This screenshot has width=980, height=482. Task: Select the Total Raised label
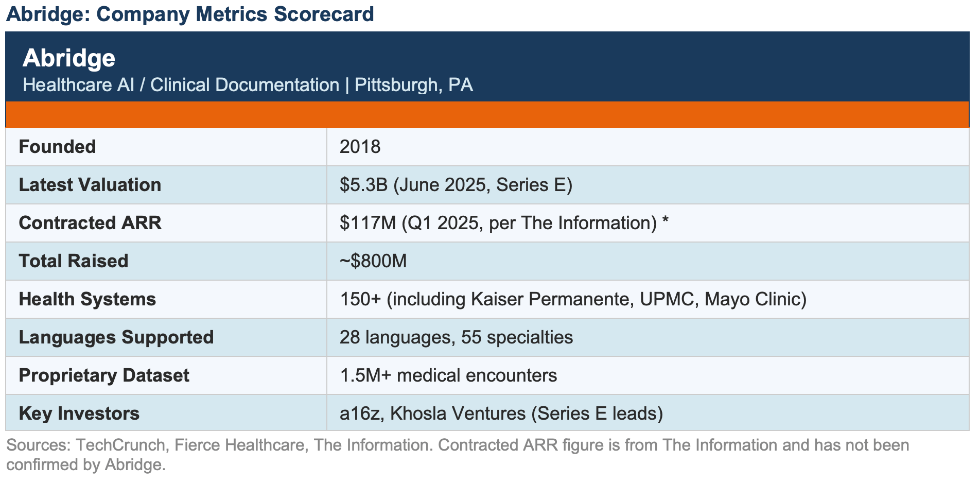(74, 261)
